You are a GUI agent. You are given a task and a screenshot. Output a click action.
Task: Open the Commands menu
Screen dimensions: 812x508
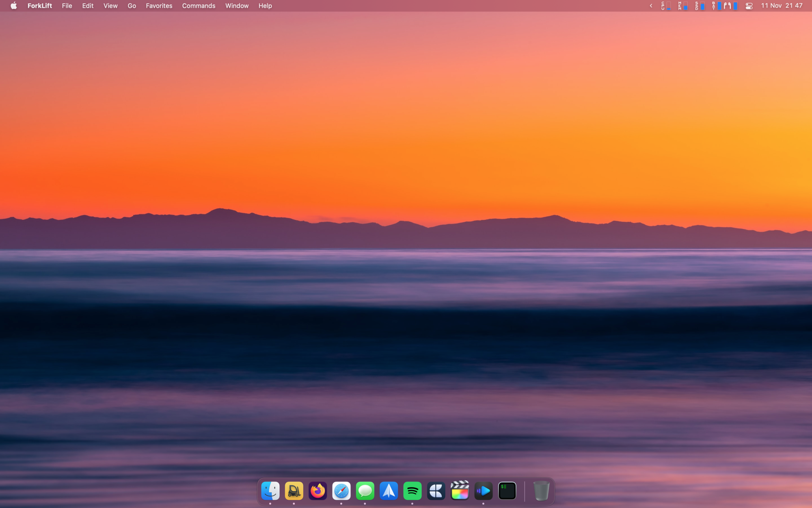click(199, 6)
